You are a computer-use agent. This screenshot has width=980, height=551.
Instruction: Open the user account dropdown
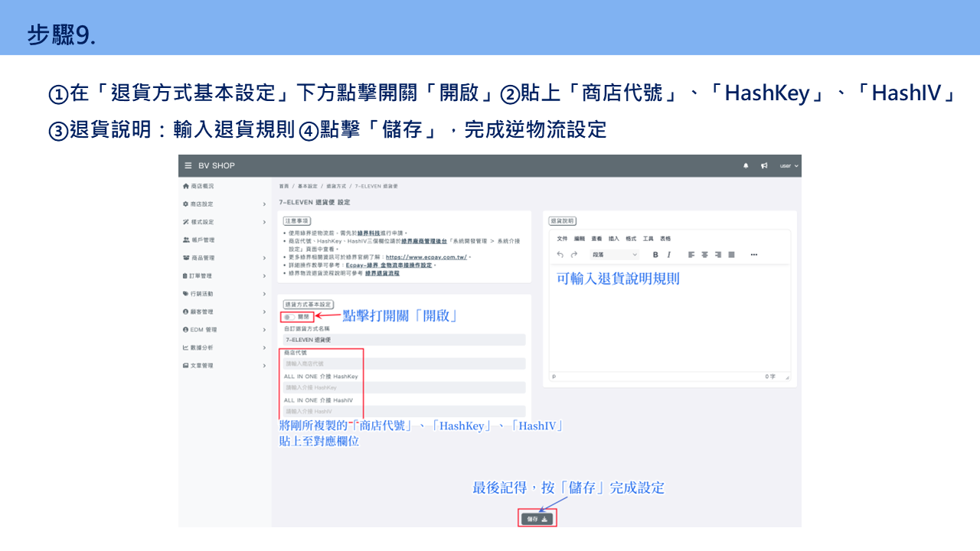pos(789,166)
